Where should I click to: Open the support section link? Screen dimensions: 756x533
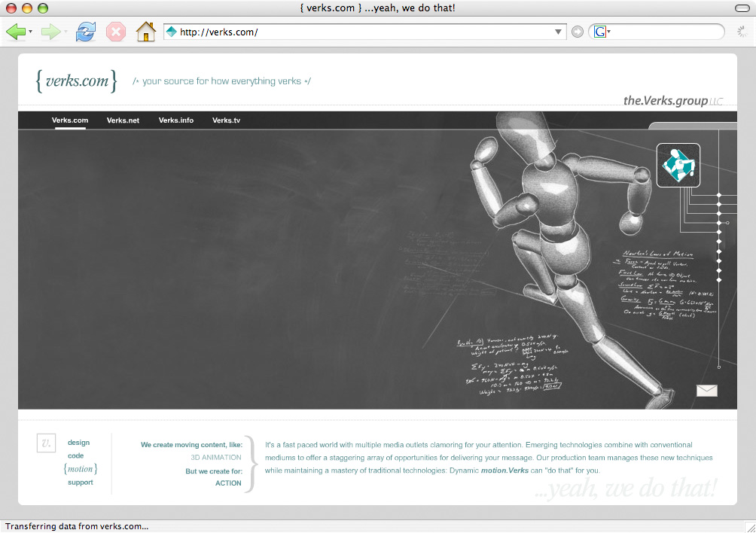[81, 483]
